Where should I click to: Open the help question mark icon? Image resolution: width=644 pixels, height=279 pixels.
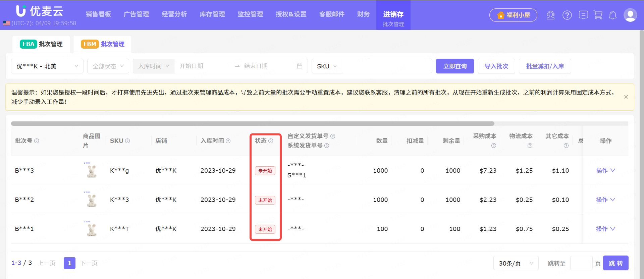click(567, 15)
